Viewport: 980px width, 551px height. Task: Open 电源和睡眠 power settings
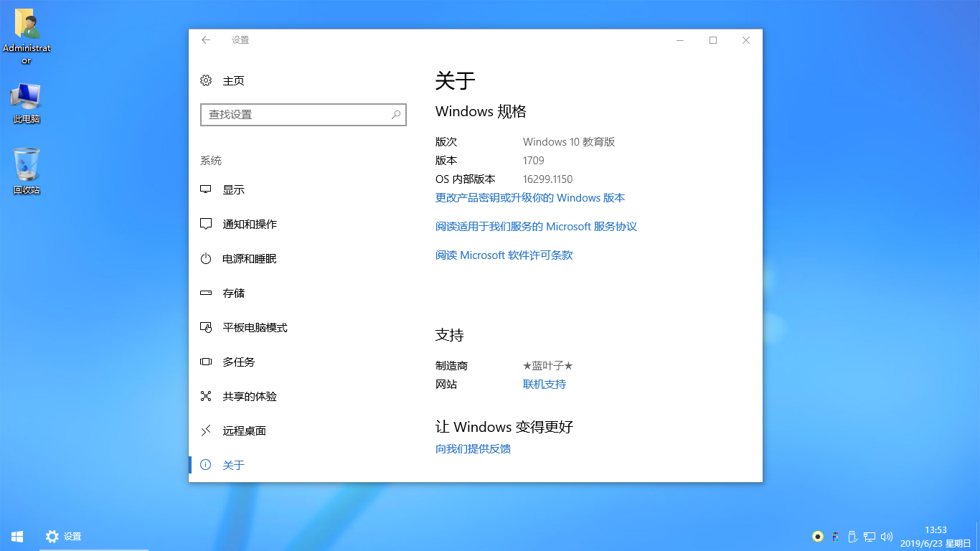click(298, 258)
